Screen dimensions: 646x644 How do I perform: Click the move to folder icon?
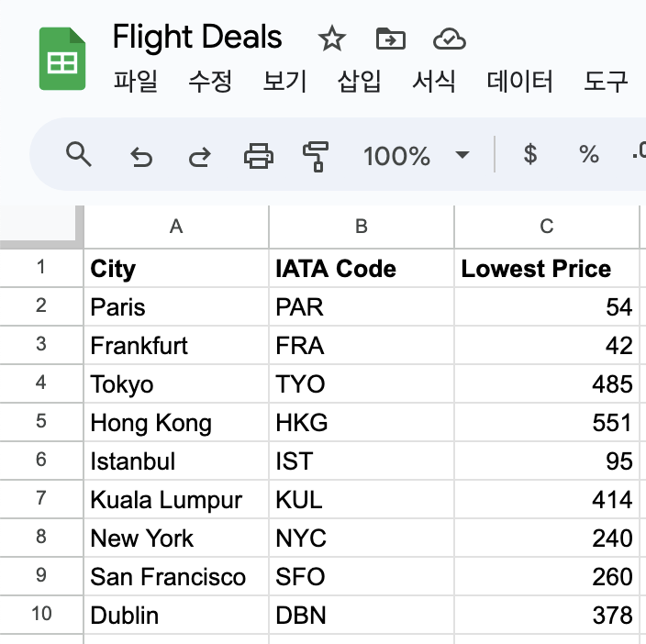[391, 39]
